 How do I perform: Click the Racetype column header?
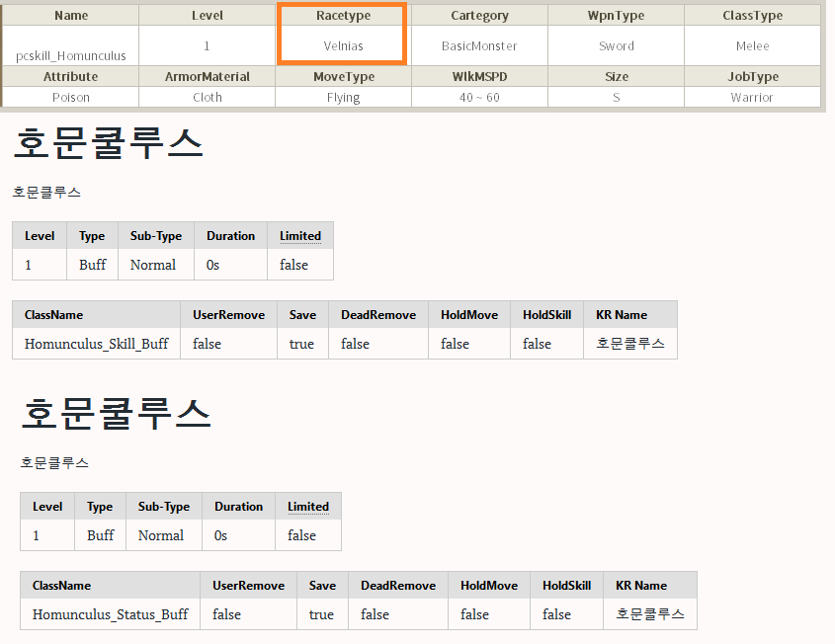pyautogui.click(x=343, y=16)
